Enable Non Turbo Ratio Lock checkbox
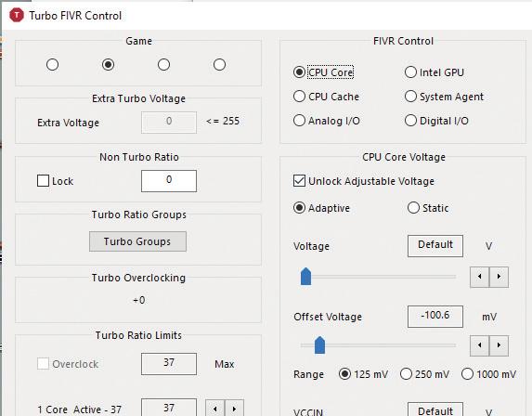532x416 pixels. click(43, 181)
